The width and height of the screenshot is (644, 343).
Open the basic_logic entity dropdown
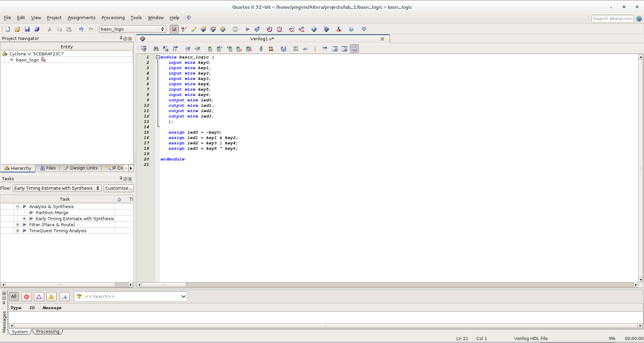click(x=133, y=29)
